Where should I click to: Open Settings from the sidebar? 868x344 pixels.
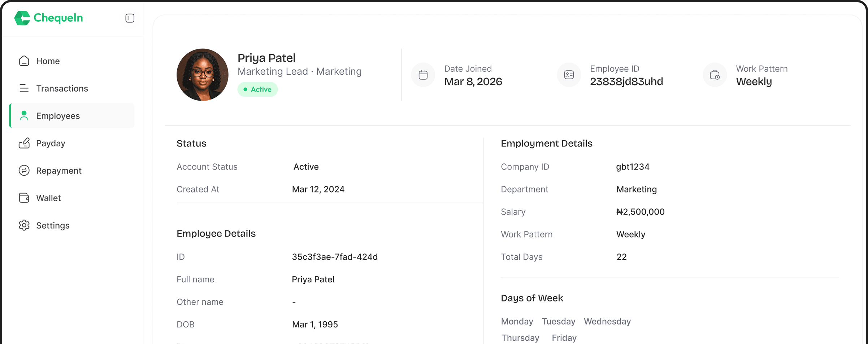[x=72, y=225]
